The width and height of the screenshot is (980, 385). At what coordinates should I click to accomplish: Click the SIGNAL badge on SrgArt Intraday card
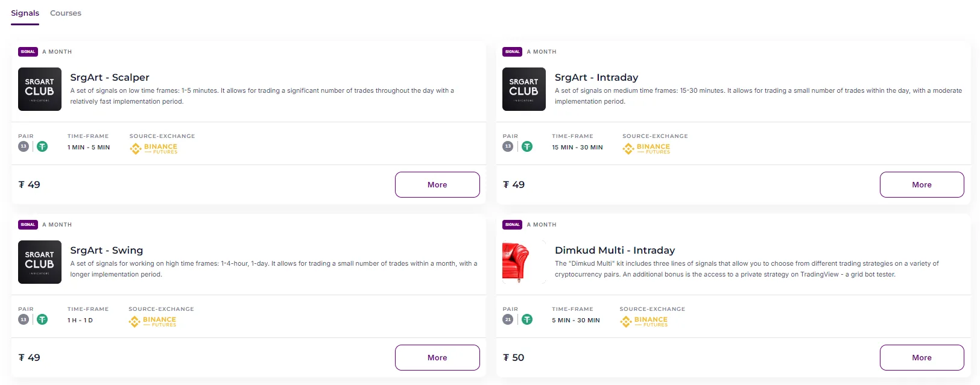pos(512,52)
